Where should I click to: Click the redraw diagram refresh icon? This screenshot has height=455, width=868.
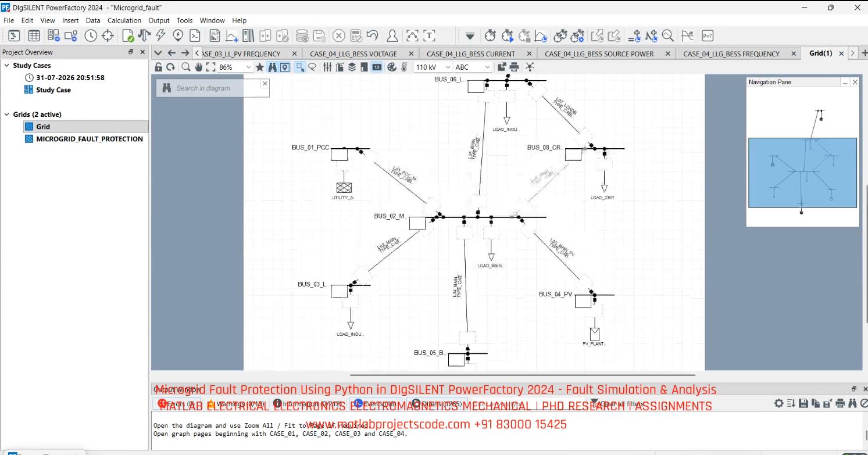point(170,67)
